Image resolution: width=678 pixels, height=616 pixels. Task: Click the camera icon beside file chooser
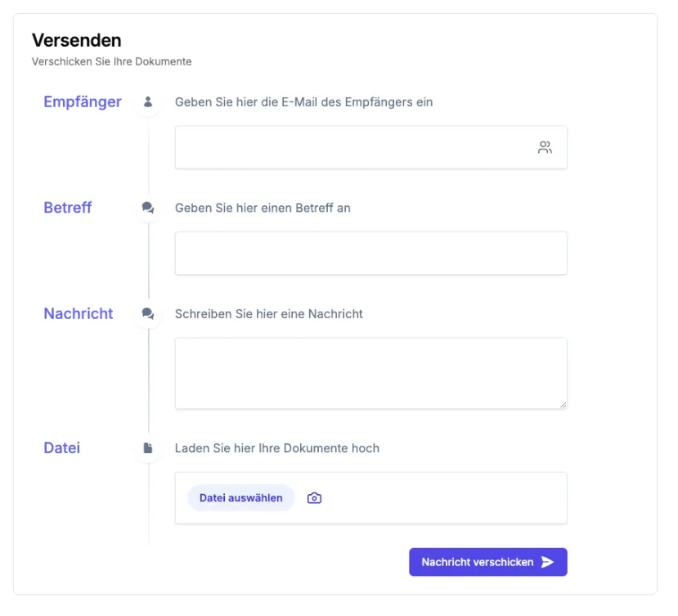(x=314, y=498)
